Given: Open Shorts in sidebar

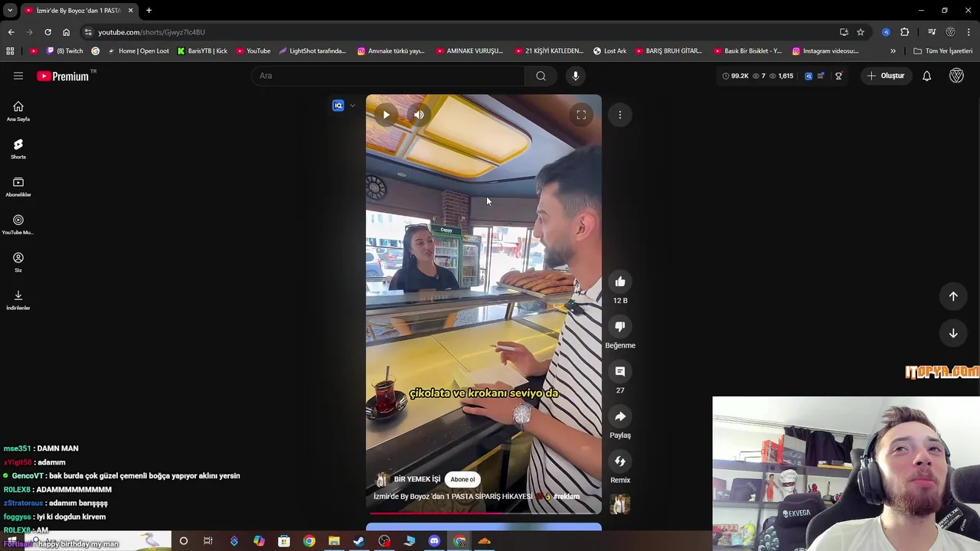Looking at the screenshot, I should pyautogui.click(x=18, y=149).
